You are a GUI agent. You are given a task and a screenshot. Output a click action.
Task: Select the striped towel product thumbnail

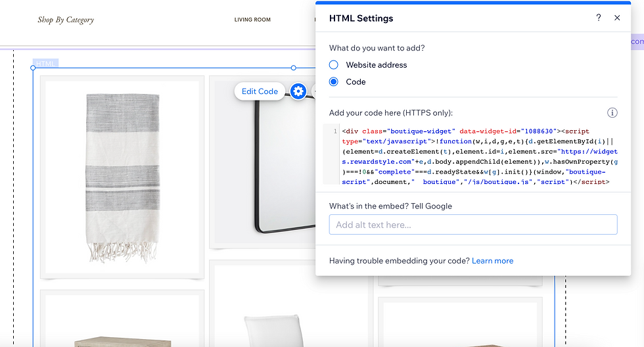[x=122, y=177]
